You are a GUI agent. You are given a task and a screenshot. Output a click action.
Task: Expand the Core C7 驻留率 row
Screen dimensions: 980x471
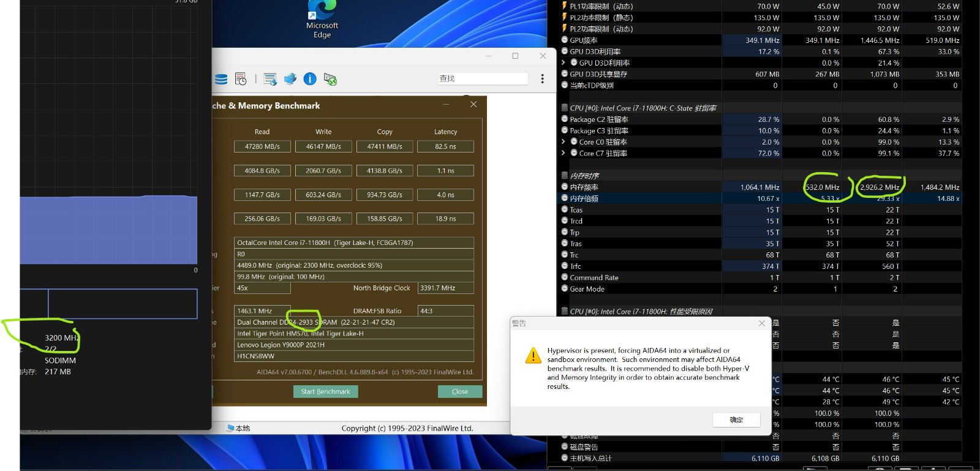[563, 153]
